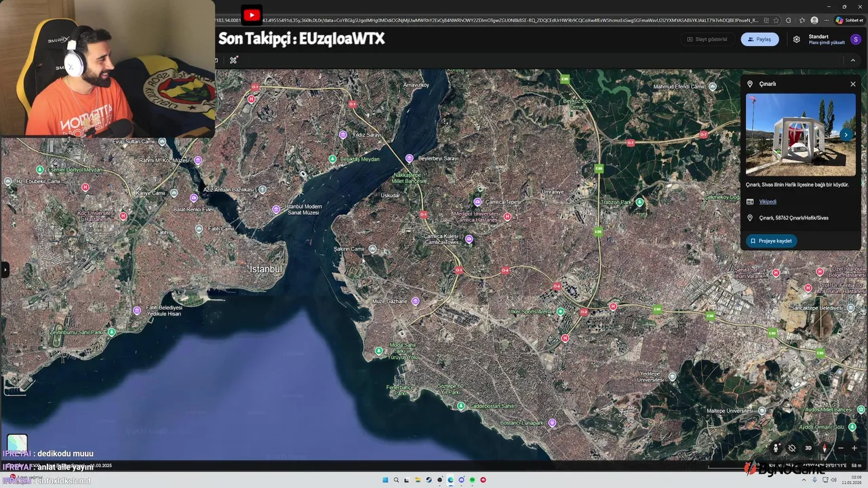The image size is (868, 488).
Task: Click the Ülker Spor Arena marker
Action: (560, 312)
